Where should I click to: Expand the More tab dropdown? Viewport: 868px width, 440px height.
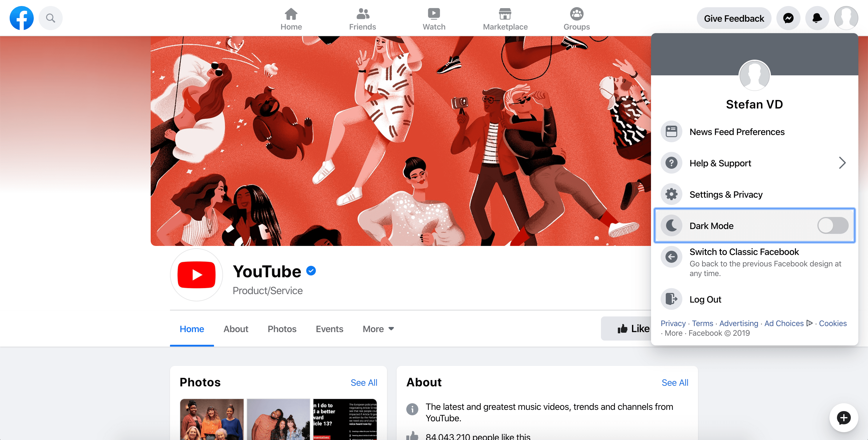377,329
